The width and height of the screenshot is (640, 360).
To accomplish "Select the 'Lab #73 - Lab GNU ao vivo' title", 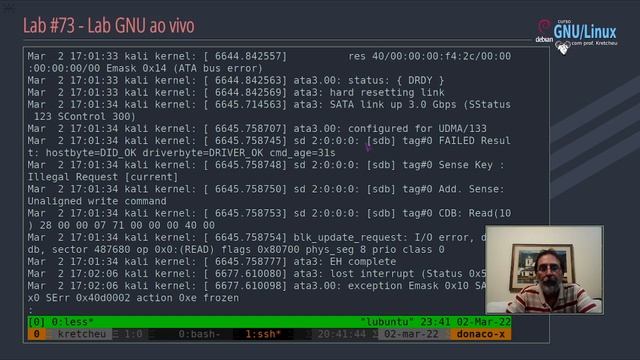I will pos(109,25).
